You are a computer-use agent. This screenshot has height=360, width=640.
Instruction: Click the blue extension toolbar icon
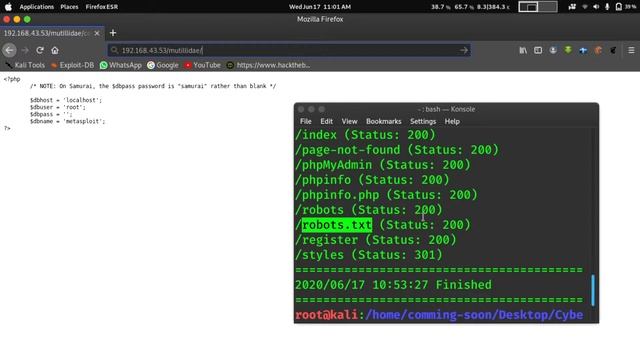583,50
